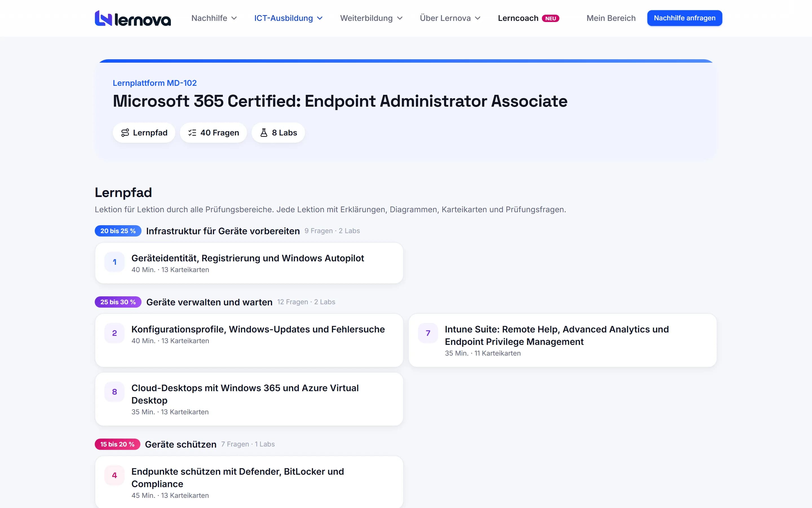This screenshot has height=508, width=812.
Task: Click the 20 bis 25 % badge
Action: pos(118,231)
